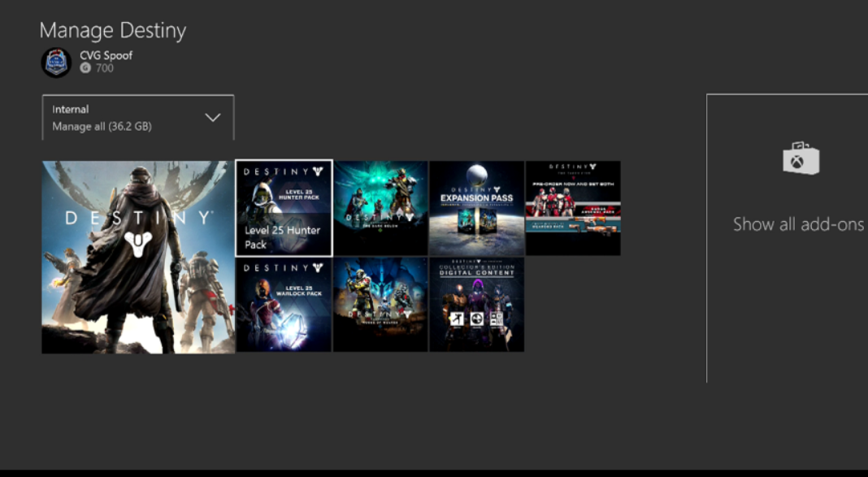Image resolution: width=868 pixels, height=477 pixels.
Task: Click the 700 gamerscore value
Action: [104, 68]
